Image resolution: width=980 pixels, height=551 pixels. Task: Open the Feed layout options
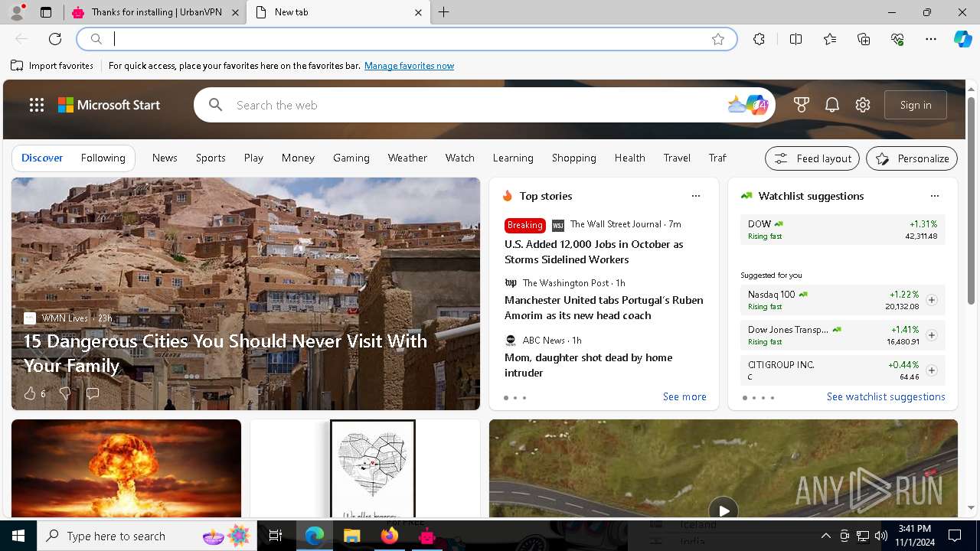[812, 158]
